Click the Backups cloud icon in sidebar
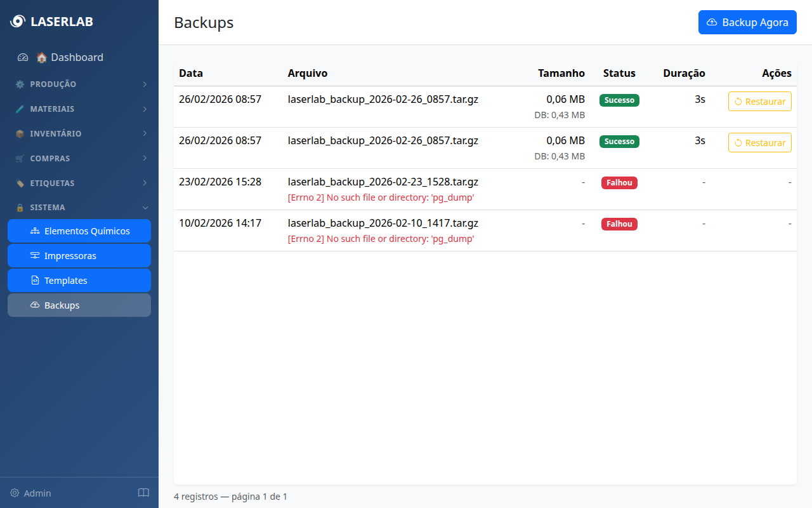 (36, 305)
